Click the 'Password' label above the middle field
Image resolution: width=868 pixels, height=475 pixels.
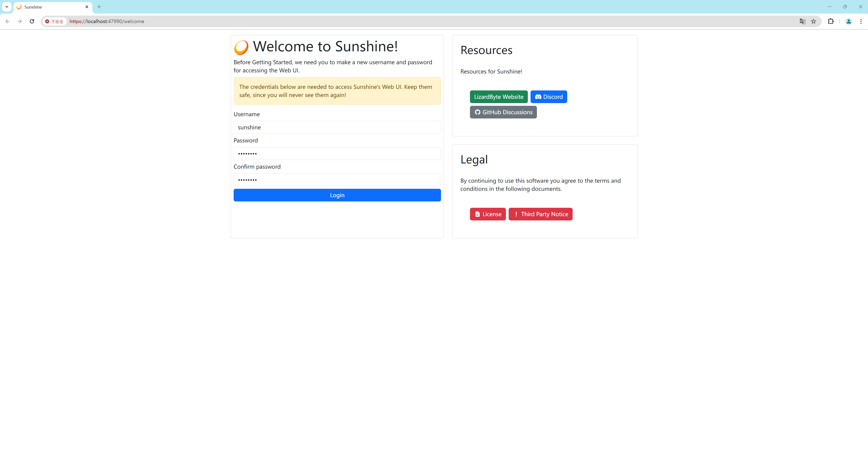tap(246, 140)
